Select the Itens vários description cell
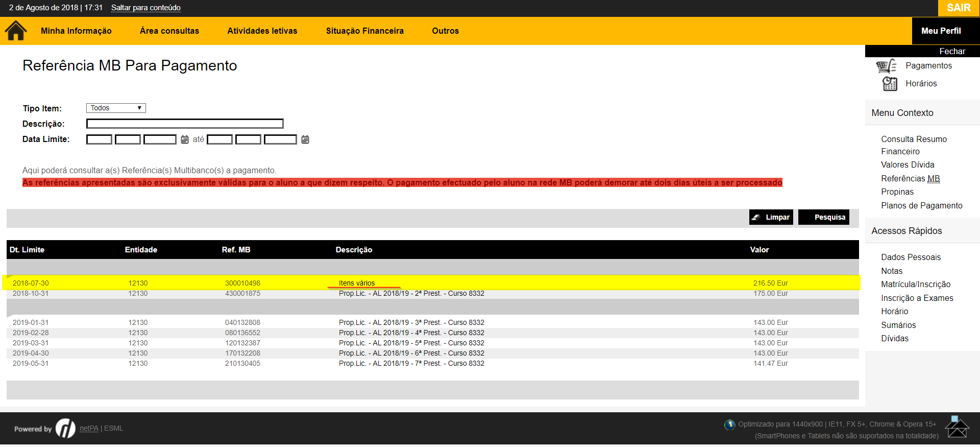This screenshot has height=447, width=980. click(x=357, y=283)
